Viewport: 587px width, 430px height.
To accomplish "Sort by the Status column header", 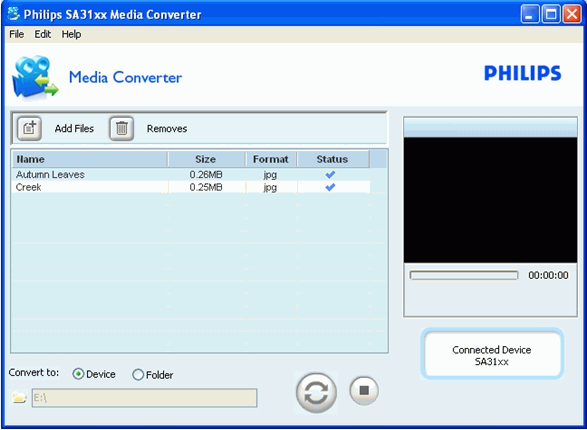I will 333,159.
